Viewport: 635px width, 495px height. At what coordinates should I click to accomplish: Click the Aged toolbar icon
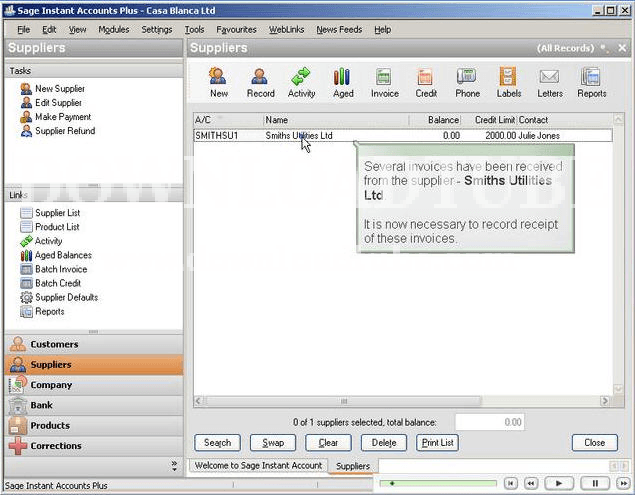tap(343, 83)
